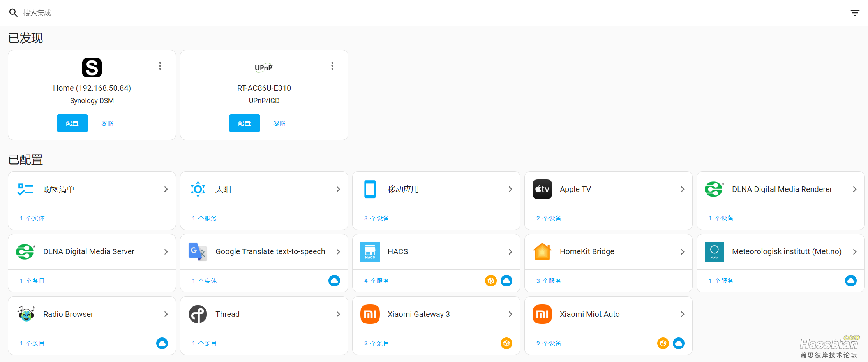868x362 pixels.
Task: Click the Synology DSM logo
Action: point(92,68)
